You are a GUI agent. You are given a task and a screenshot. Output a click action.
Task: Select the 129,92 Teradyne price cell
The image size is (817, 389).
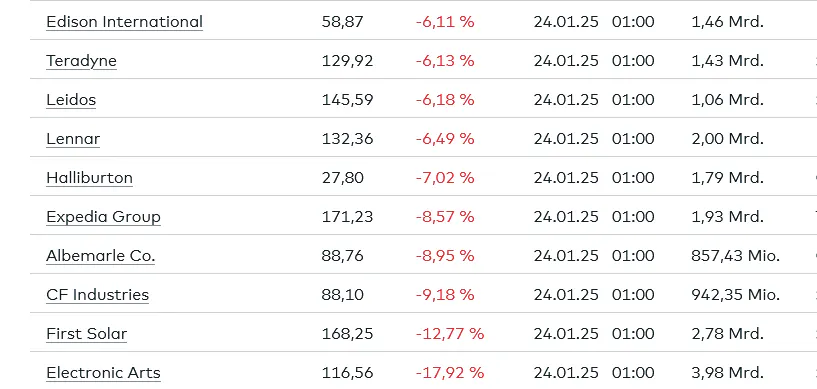(x=348, y=61)
